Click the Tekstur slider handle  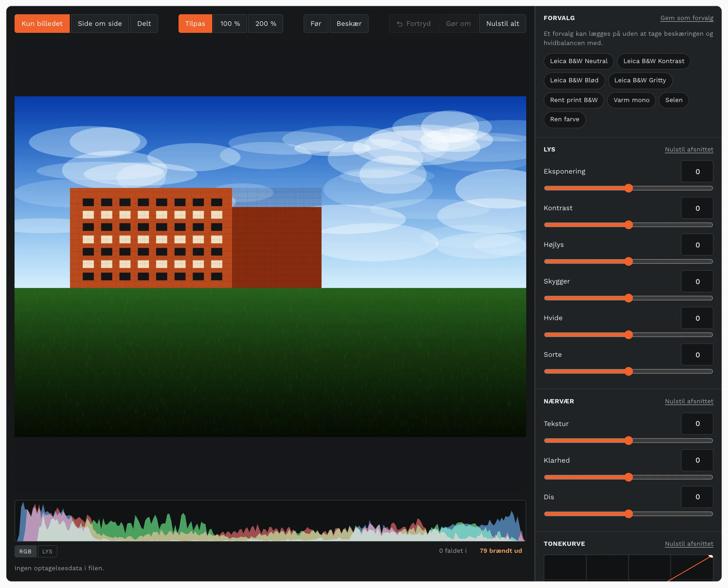point(629,441)
